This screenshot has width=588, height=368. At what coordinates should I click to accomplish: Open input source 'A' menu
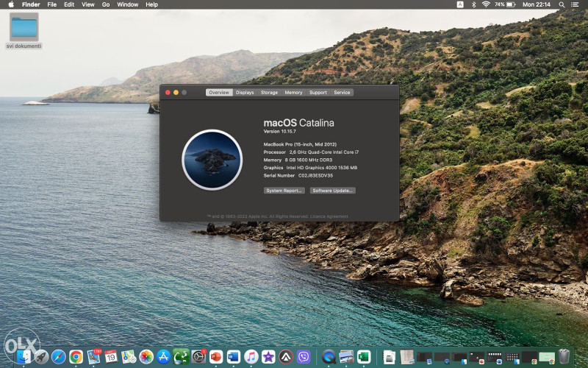point(460,4)
